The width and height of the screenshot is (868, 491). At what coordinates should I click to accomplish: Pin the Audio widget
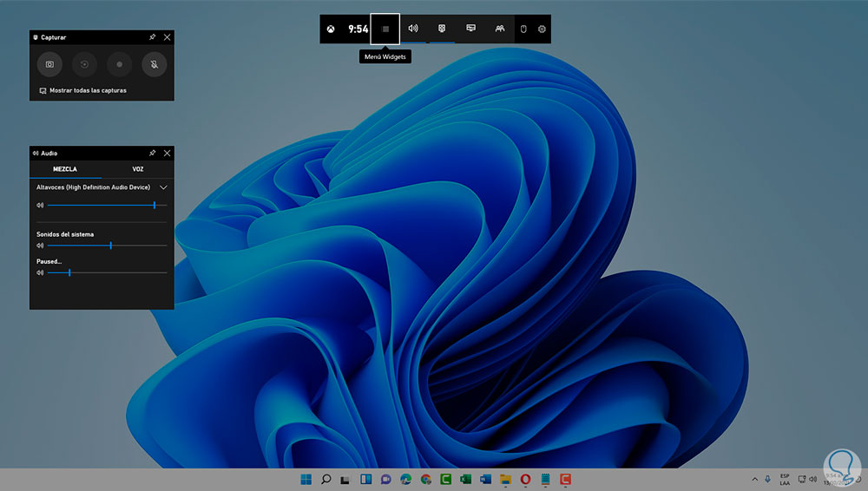(153, 153)
